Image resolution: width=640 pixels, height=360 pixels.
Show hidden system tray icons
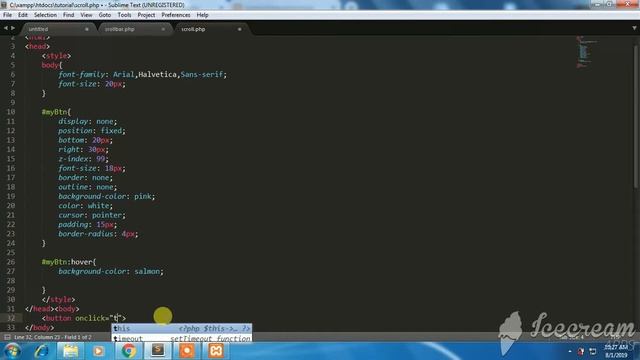click(x=570, y=351)
